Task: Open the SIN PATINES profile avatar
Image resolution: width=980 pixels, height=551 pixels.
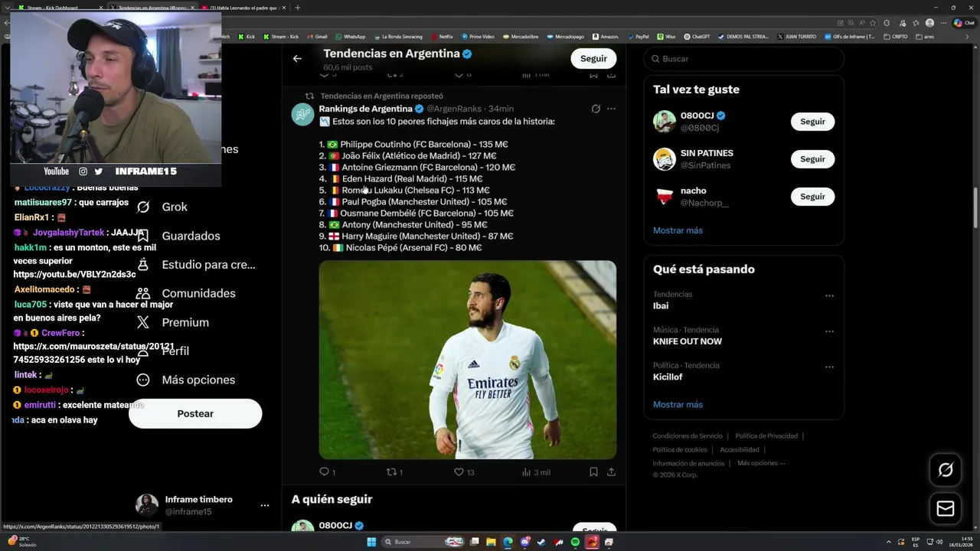Action: coord(665,159)
